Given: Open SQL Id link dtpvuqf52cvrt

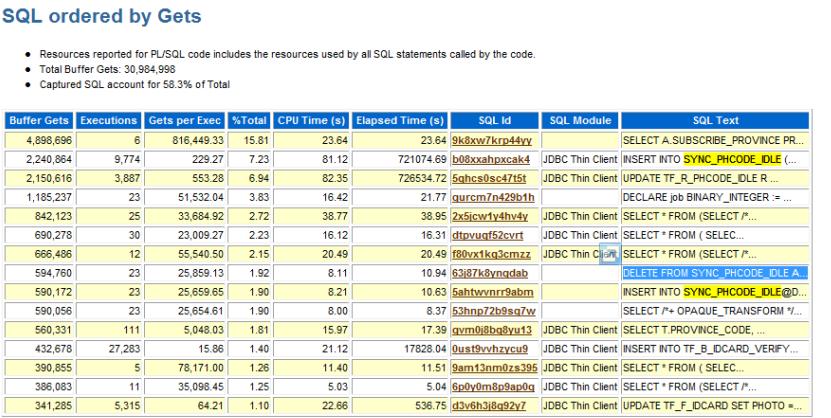Looking at the screenshot, I should pos(488,235).
